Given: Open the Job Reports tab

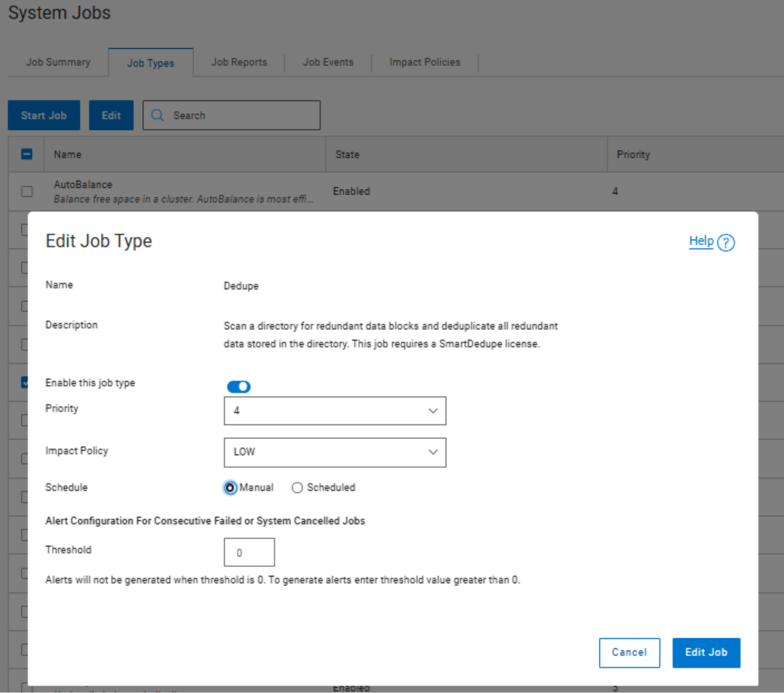Looking at the screenshot, I should pos(239,62).
